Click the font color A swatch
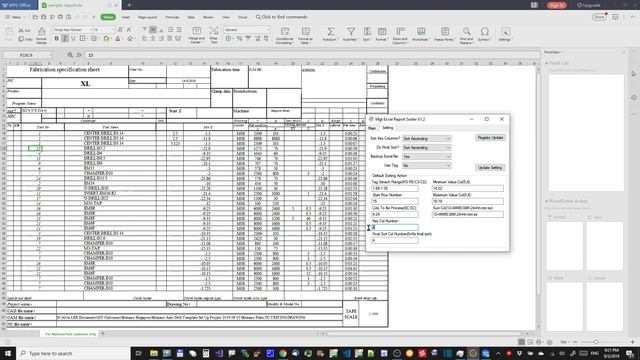The width and height of the screenshot is (640, 360). point(118,38)
